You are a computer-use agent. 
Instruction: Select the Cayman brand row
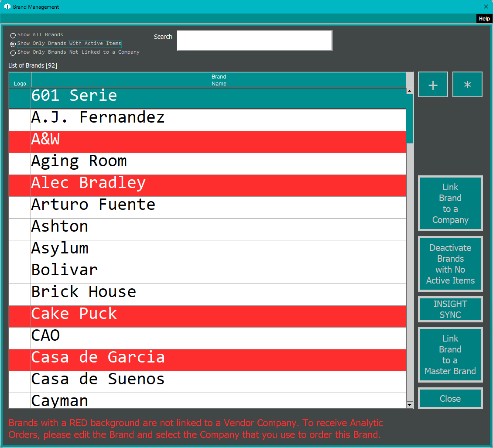[207, 401]
